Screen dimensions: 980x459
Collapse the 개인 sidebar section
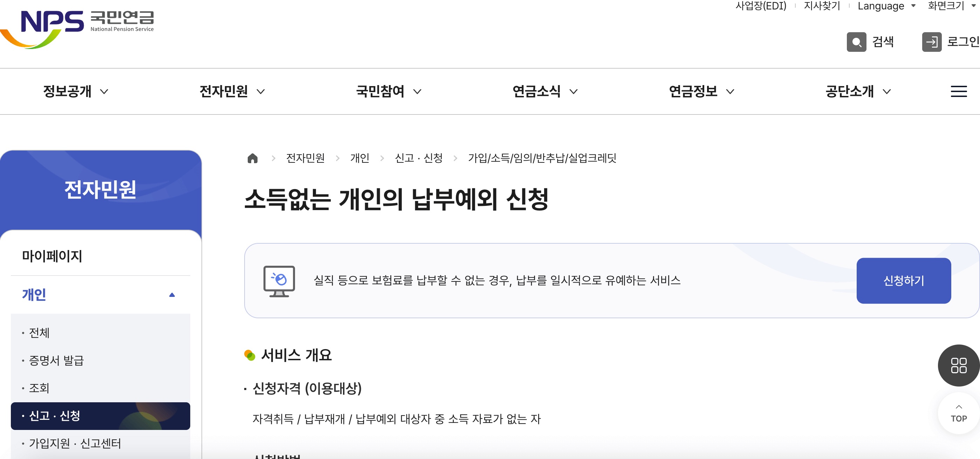tap(172, 295)
